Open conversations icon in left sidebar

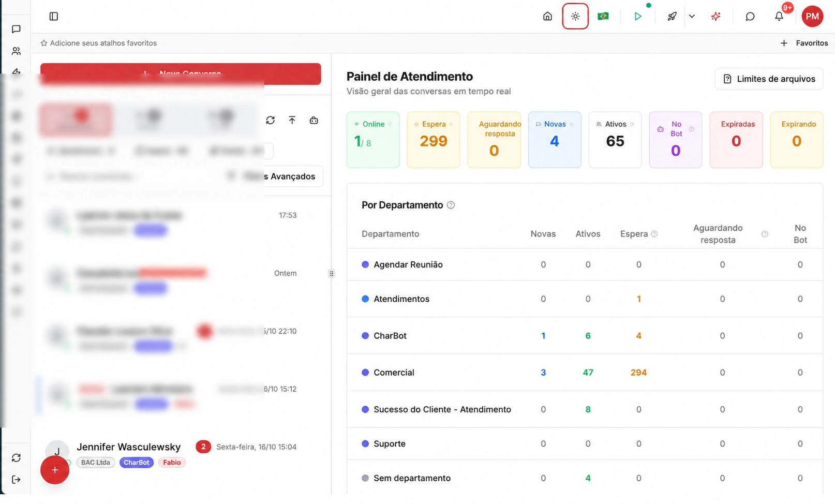tap(16, 29)
